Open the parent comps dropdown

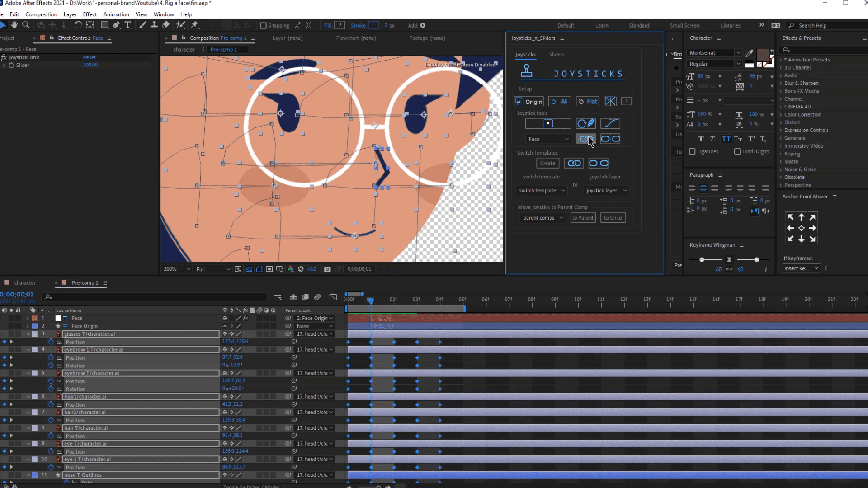pyautogui.click(x=542, y=218)
